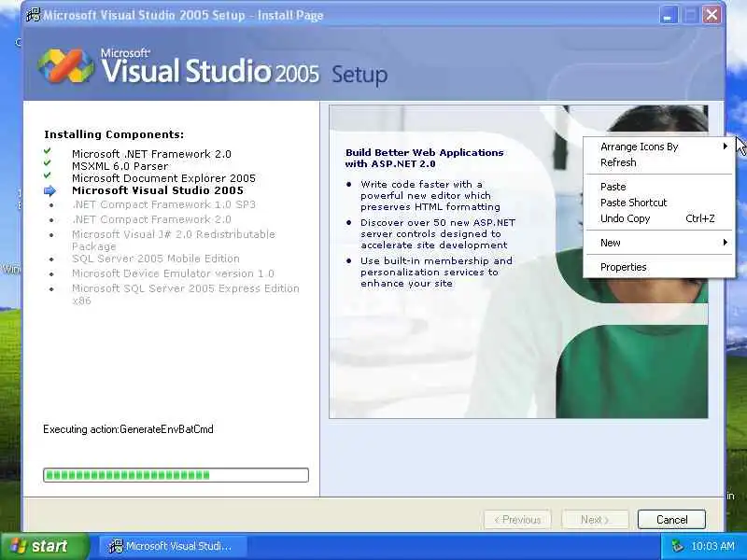Click the checkmark next to .NET Framework 2.0
This screenshot has width=747, height=560.
pos(48,151)
